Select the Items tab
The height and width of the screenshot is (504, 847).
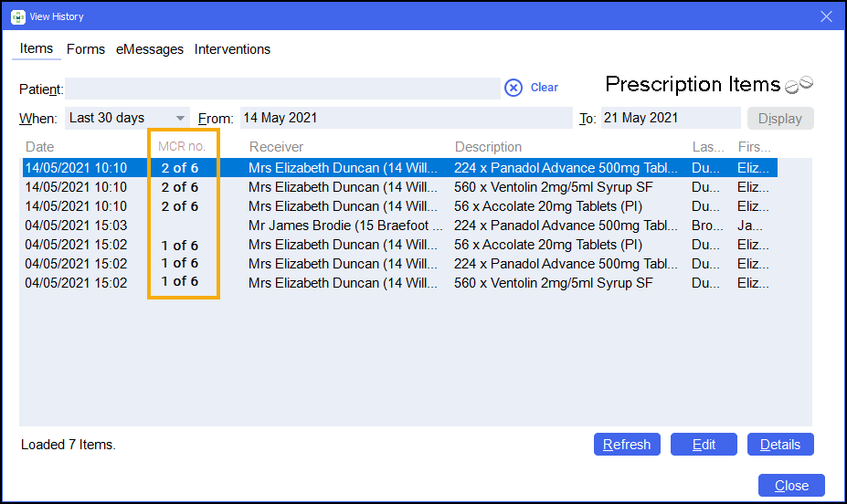[x=37, y=49]
